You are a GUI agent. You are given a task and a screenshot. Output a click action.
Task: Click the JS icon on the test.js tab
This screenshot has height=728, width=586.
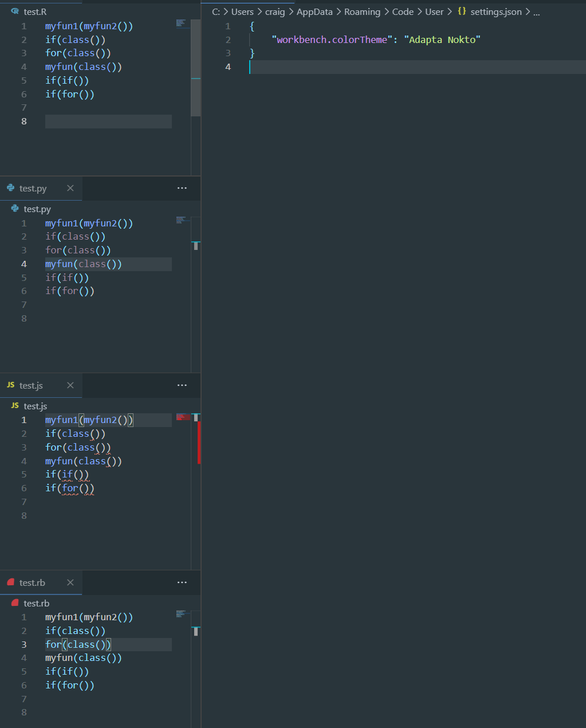click(10, 385)
